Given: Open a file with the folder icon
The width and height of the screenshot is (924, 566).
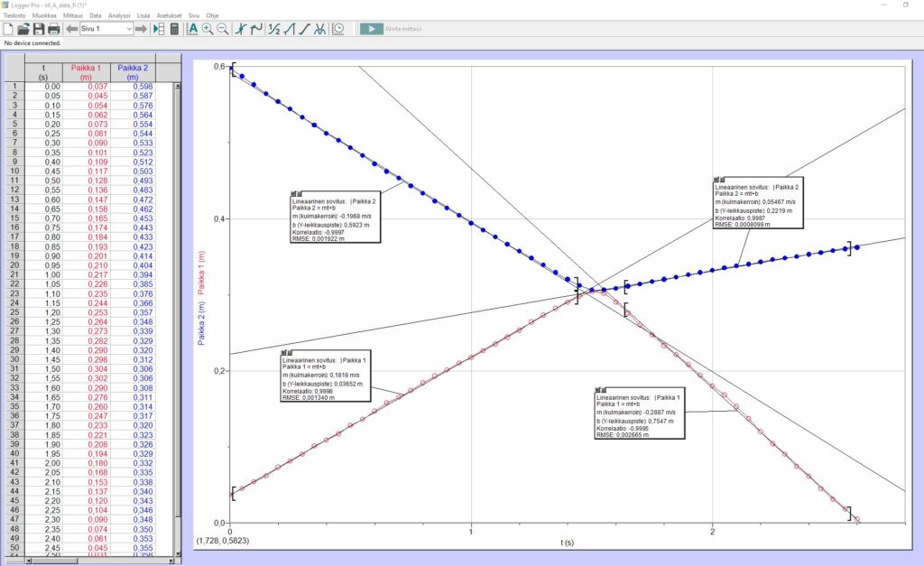Looking at the screenshot, I should click(x=23, y=29).
